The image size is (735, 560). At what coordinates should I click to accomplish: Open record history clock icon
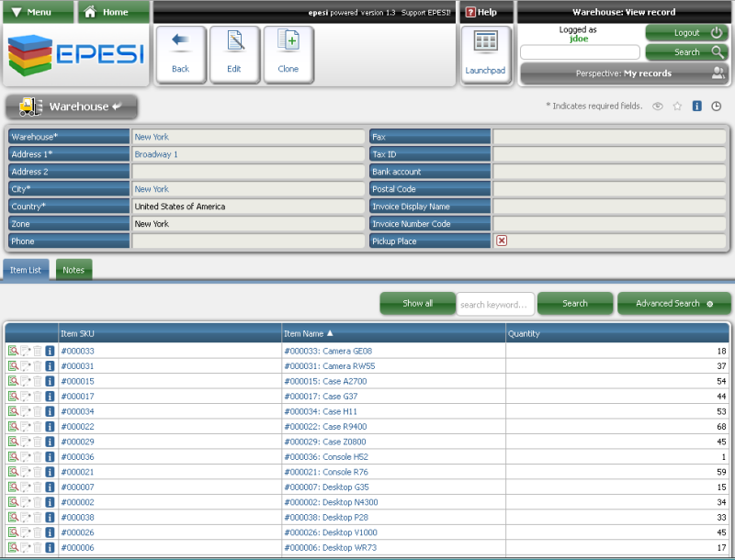click(x=716, y=106)
